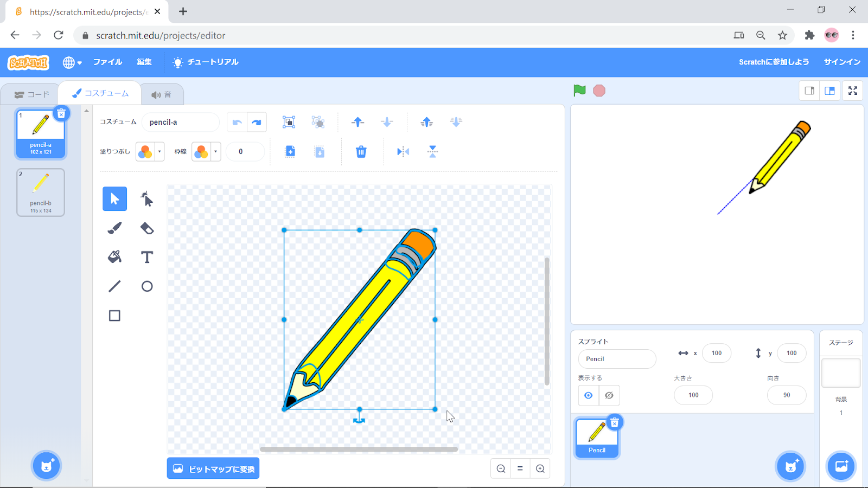Click the Scratch logo

29,62
